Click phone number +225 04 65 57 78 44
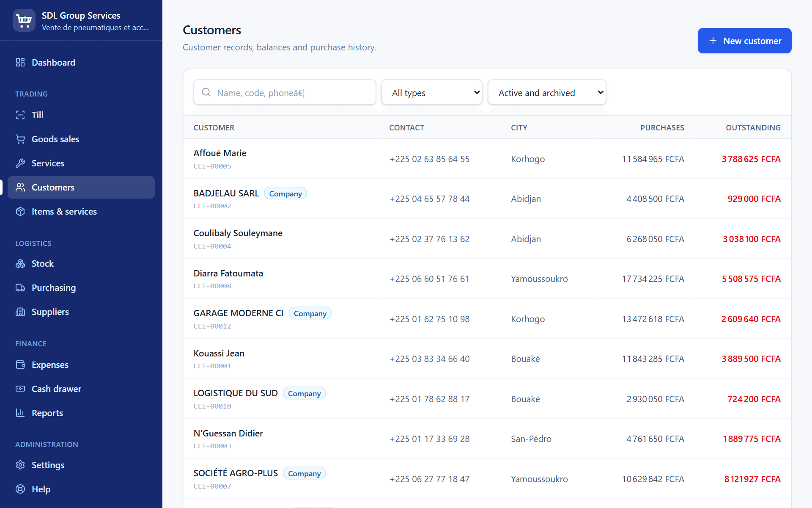The image size is (812, 508). [430, 199]
